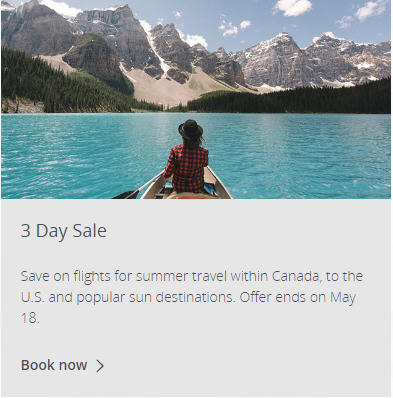Click the woman in the plaid shirt
Viewport: 393px width, 398px height.
(187, 157)
